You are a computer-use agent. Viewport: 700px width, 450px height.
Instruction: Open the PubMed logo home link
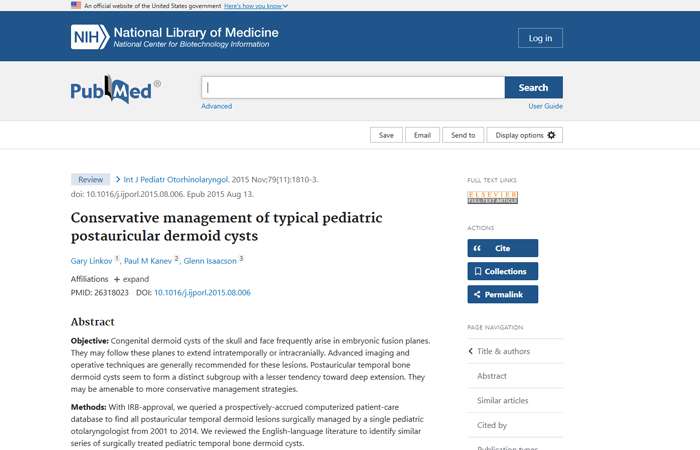(x=115, y=90)
